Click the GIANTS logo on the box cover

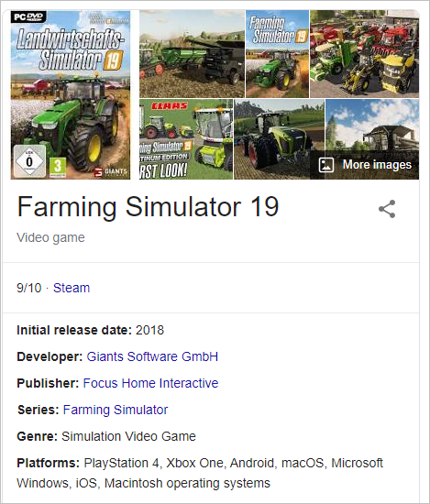pos(112,172)
